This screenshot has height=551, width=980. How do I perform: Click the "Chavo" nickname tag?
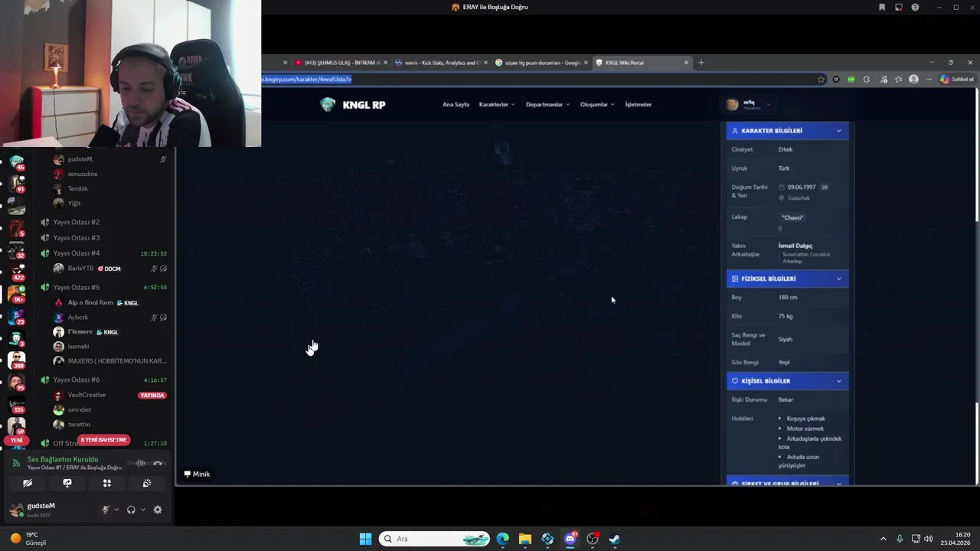click(792, 217)
